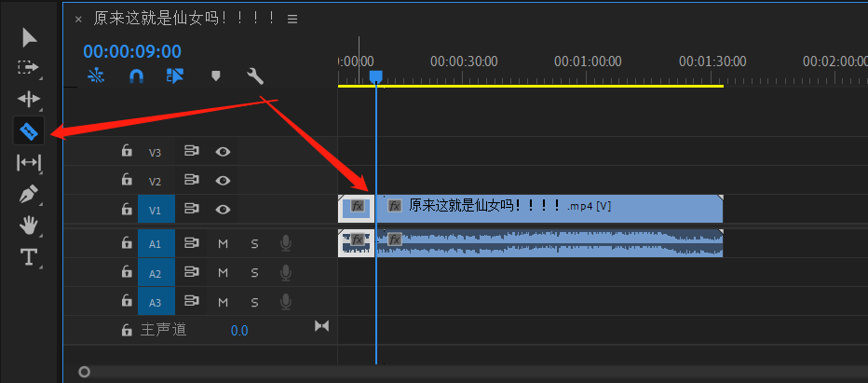Switch to the Hand tool
868x383 pixels.
(x=29, y=226)
